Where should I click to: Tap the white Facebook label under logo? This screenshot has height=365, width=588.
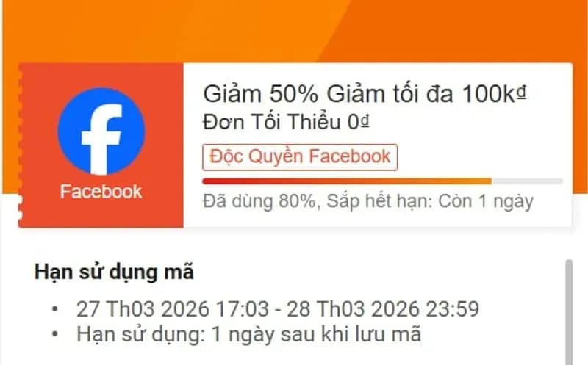[x=101, y=192]
